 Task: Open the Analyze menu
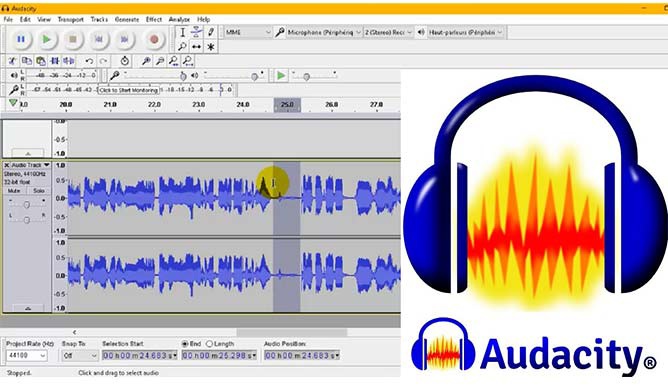coord(179,19)
